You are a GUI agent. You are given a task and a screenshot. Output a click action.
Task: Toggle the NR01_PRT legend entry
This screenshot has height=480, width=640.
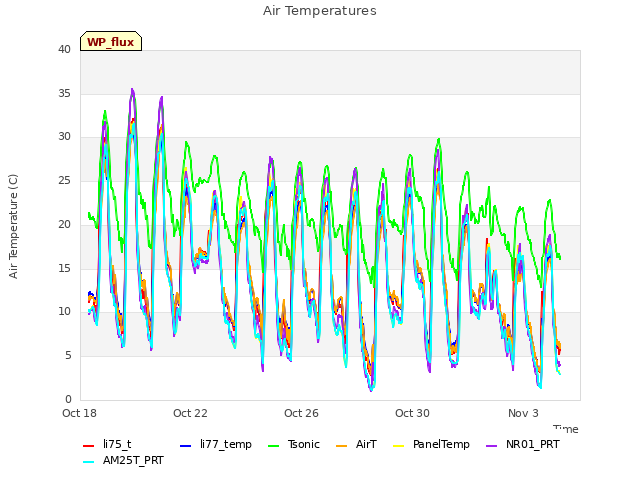click(x=522, y=444)
